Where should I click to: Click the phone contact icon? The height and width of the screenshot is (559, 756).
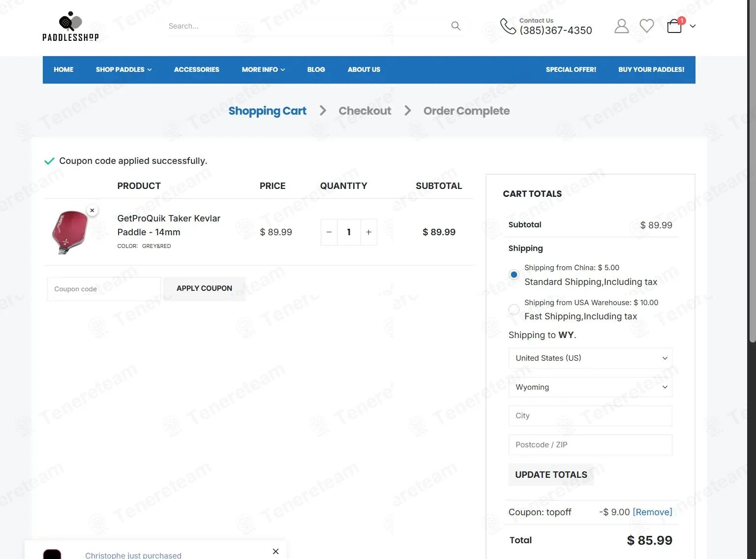pyautogui.click(x=508, y=26)
